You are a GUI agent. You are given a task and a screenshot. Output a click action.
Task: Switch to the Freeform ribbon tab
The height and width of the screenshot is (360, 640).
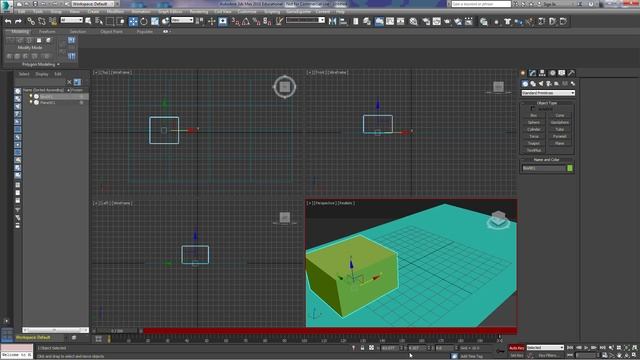pos(47,31)
